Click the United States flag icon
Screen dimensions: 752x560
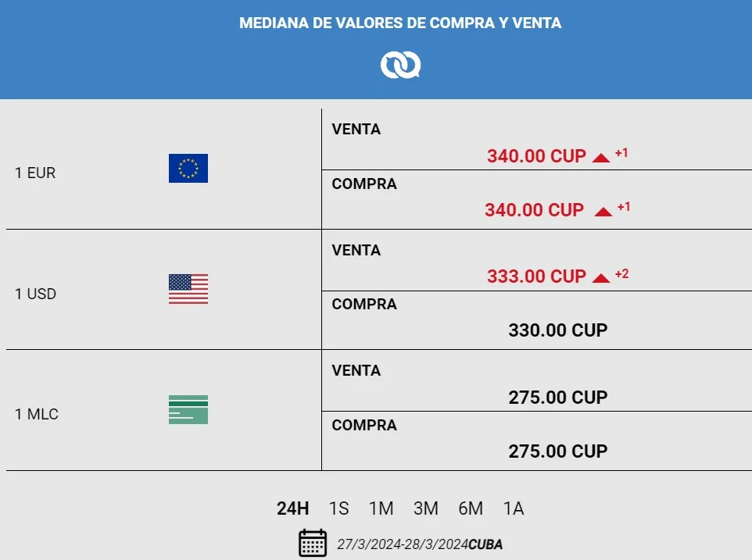tap(188, 289)
